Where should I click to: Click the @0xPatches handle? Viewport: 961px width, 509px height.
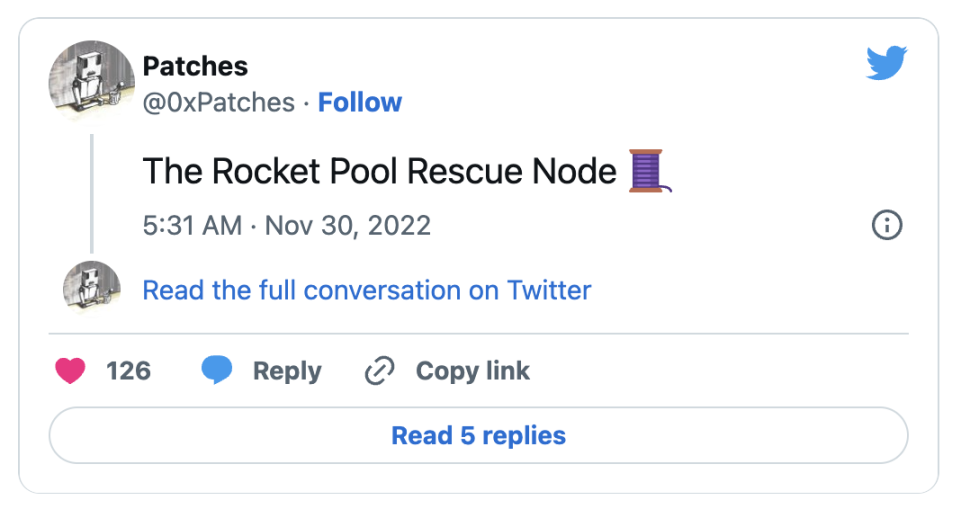[x=219, y=102]
